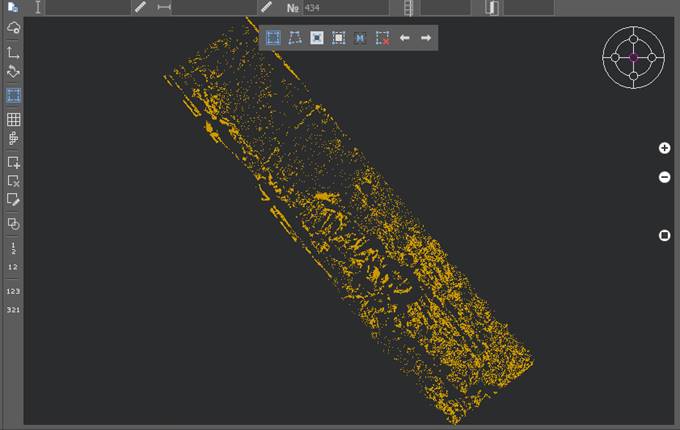Click the delete region icon with X
Image resolution: width=680 pixels, height=430 pixels.
click(13, 181)
